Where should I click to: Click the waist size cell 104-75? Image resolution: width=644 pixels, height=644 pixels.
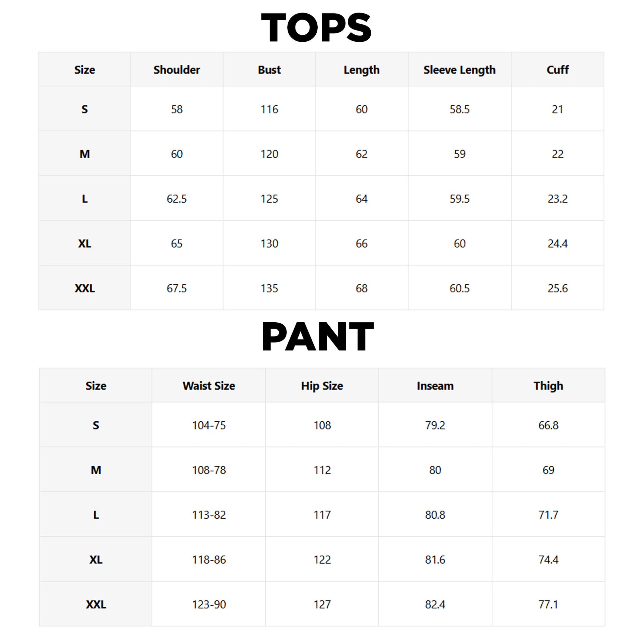209,425
